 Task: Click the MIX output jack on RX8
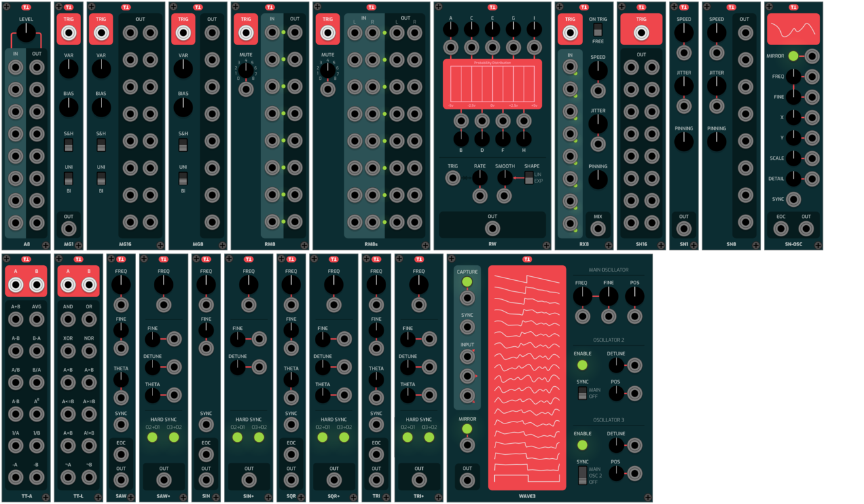click(598, 228)
